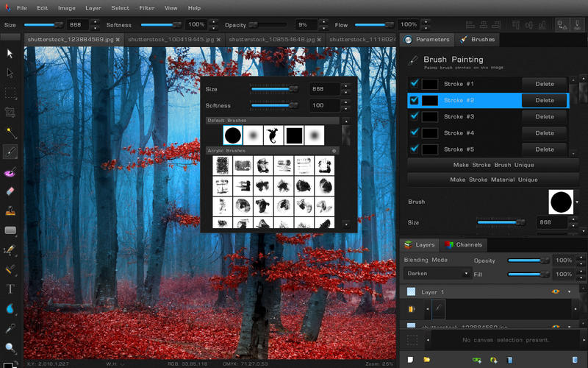Select the rectangular Marquee selection tool
The image size is (588, 368).
(10, 93)
